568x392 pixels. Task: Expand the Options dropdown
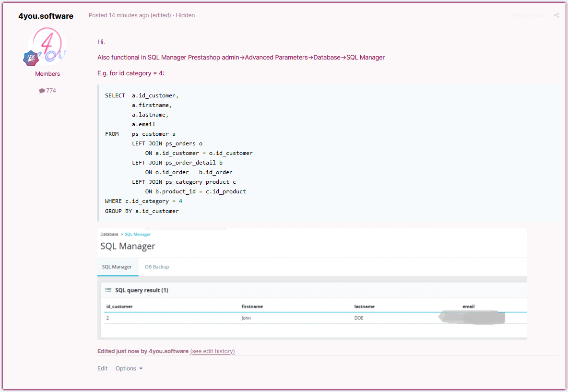129,368
